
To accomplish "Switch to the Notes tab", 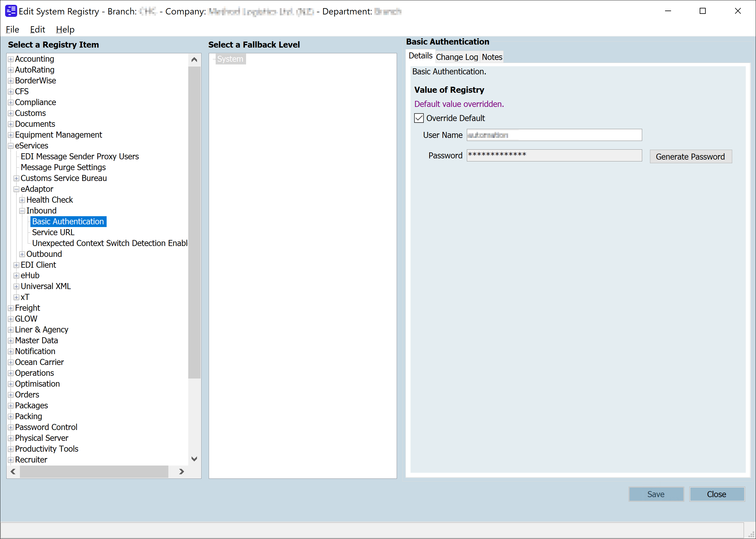I will point(491,57).
